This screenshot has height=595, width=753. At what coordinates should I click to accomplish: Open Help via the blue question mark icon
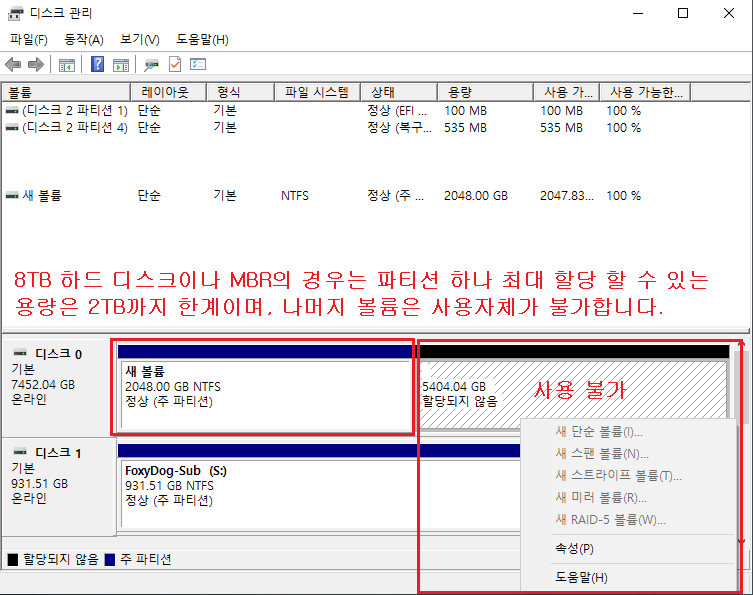pos(97,64)
